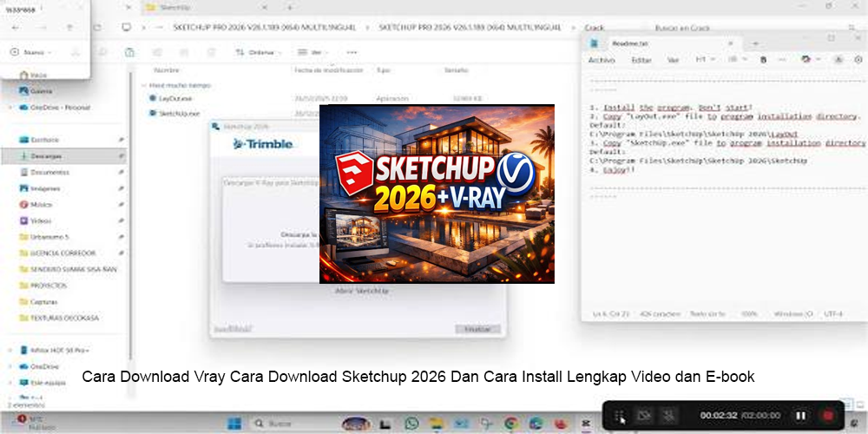Screen dimensions: 868x434
Task: Add a new Notepad tab
Action: pyautogui.click(x=755, y=43)
